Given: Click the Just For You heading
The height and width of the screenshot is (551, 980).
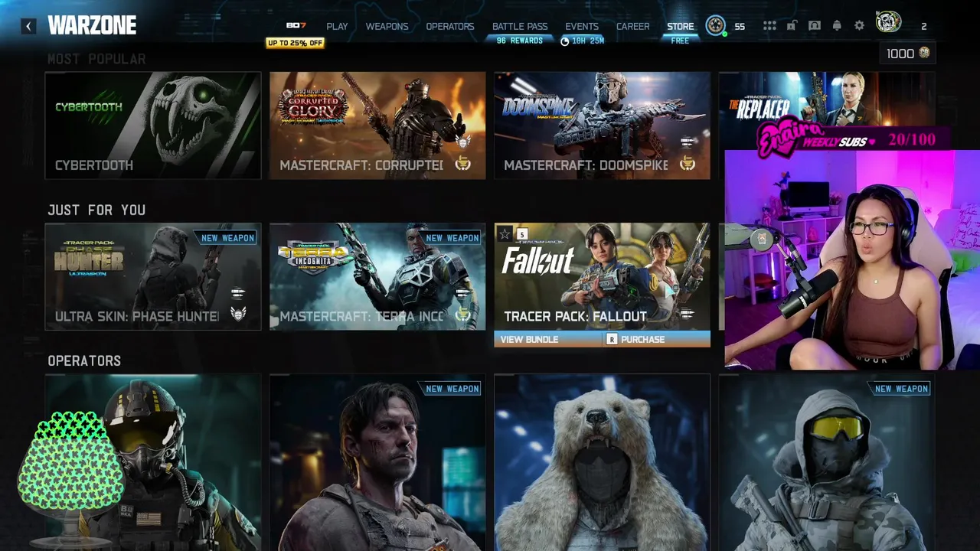Looking at the screenshot, I should pyautogui.click(x=96, y=210).
